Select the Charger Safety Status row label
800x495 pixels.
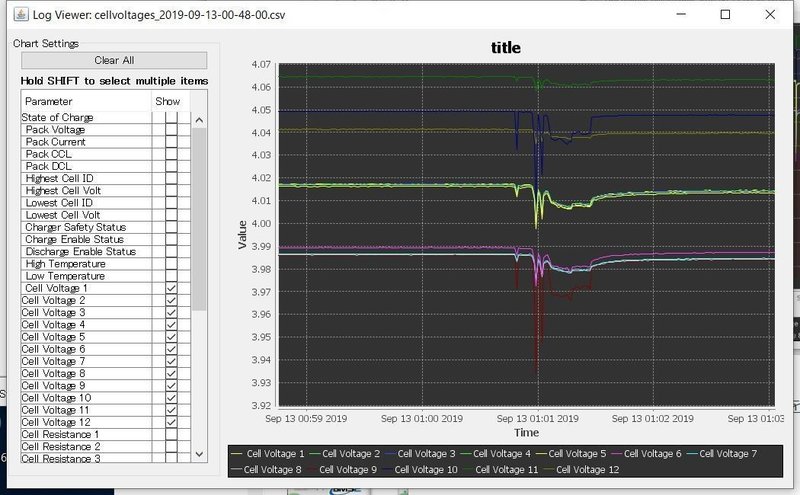click(x=76, y=228)
